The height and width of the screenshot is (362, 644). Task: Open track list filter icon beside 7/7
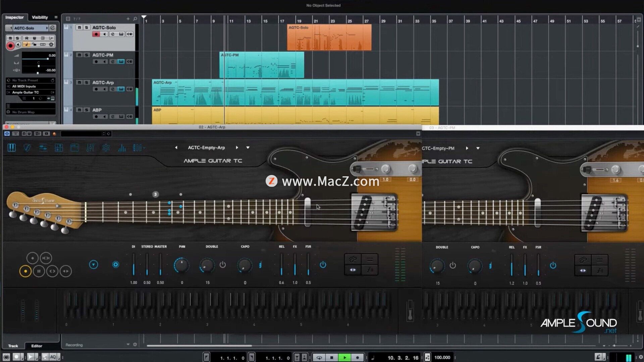[68, 19]
